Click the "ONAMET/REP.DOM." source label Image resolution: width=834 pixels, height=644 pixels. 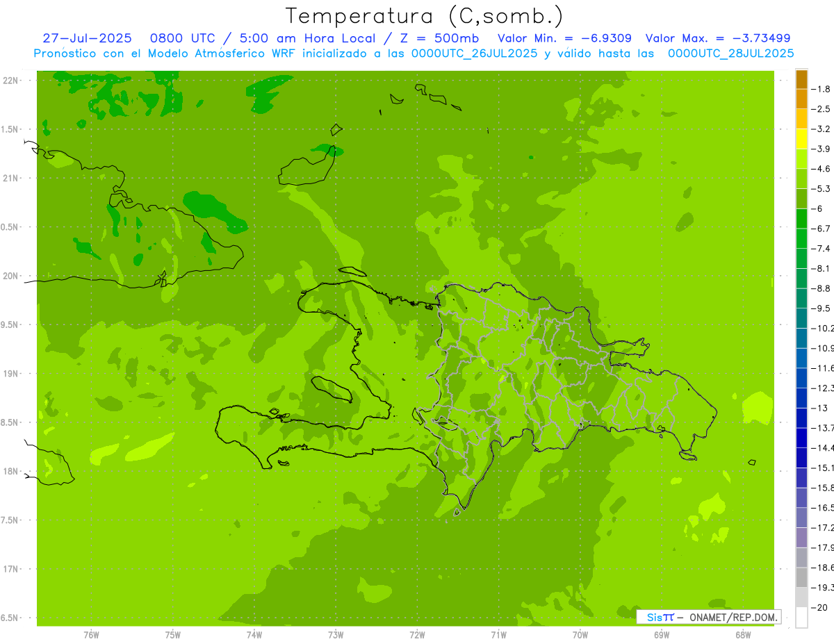(x=733, y=617)
